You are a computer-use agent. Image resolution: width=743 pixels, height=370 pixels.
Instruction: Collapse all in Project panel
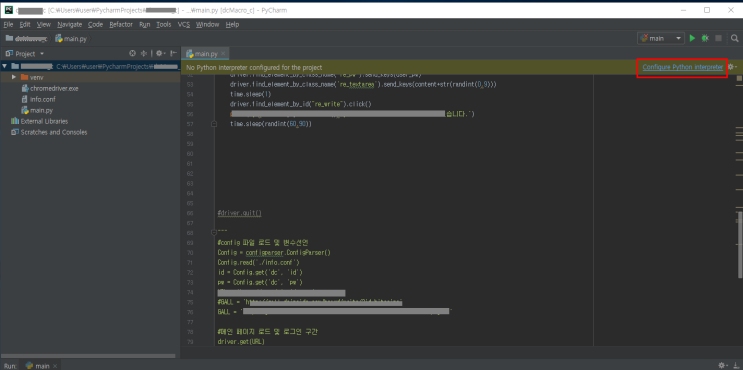coord(145,54)
